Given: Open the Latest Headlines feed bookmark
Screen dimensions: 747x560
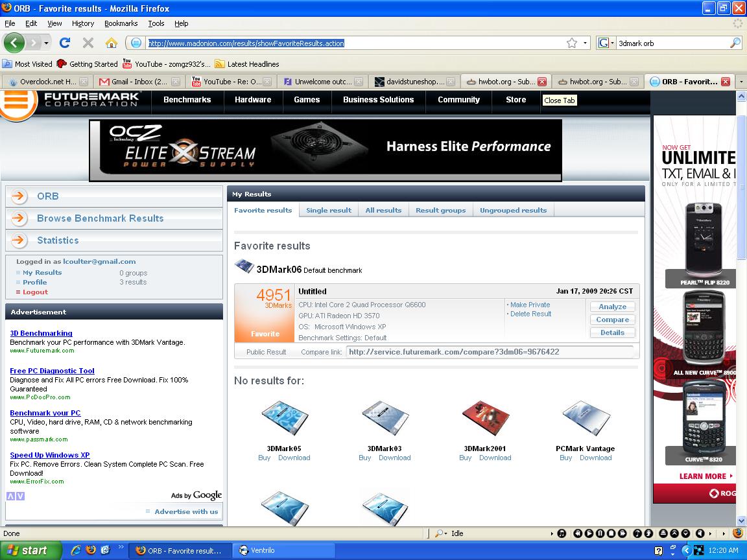Looking at the screenshot, I should tap(247, 64).
